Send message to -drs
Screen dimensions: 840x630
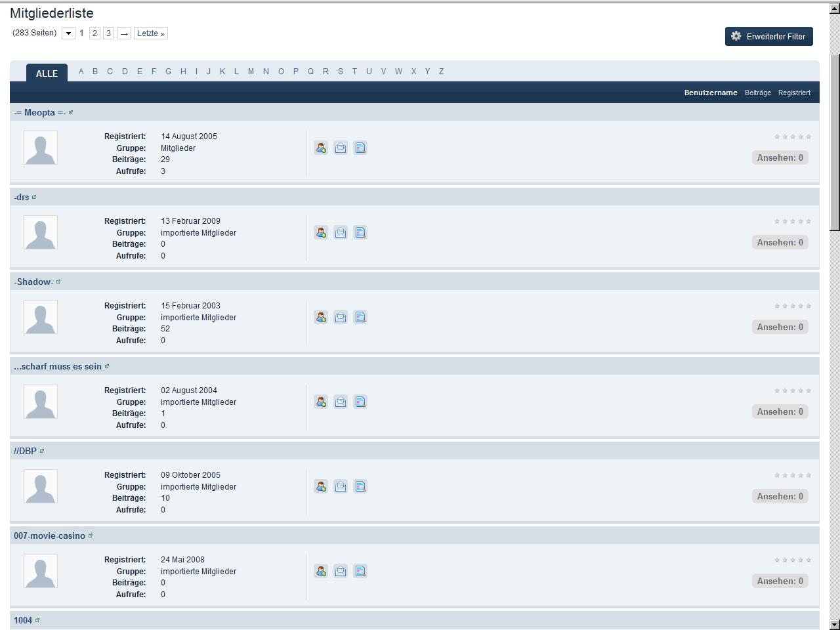(x=341, y=232)
